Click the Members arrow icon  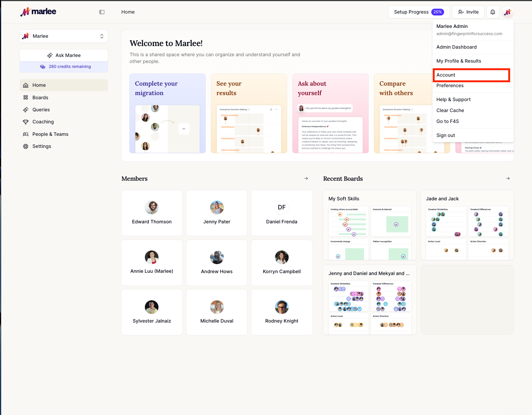pyautogui.click(x=306, y=178)
